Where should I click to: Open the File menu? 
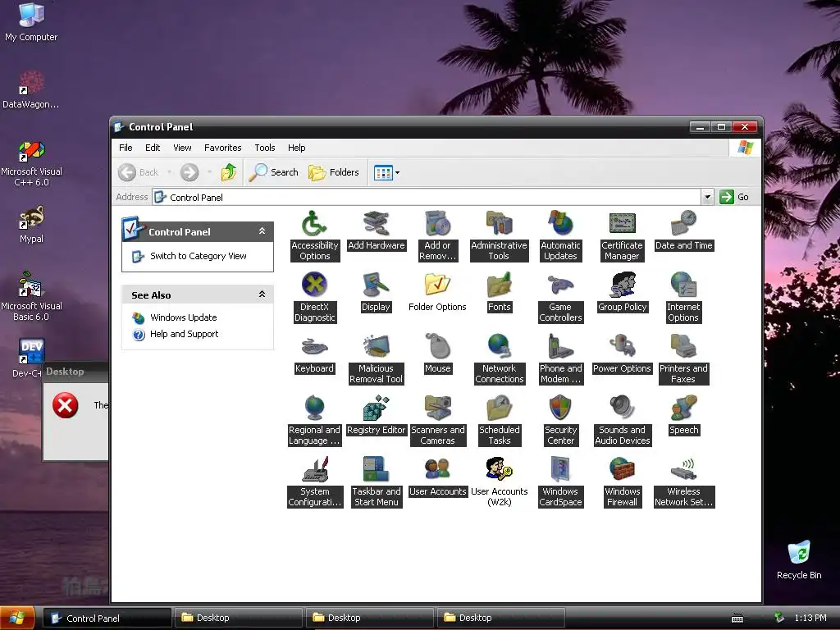point(126,148)
